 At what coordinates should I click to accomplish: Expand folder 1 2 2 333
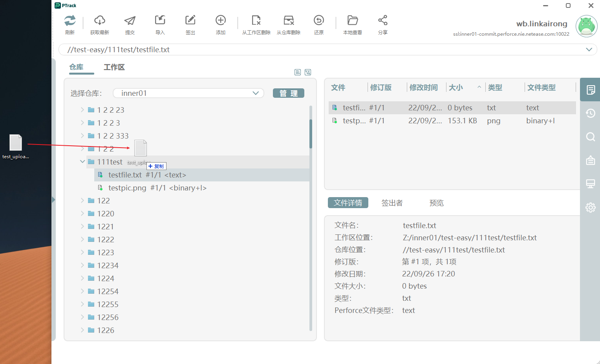tap(82, 135)
